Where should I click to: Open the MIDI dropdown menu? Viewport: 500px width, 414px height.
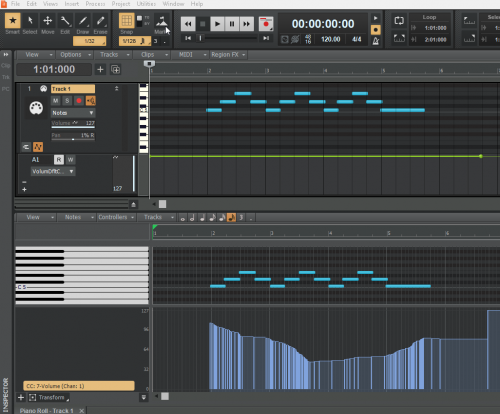click(x=190, y=55)
